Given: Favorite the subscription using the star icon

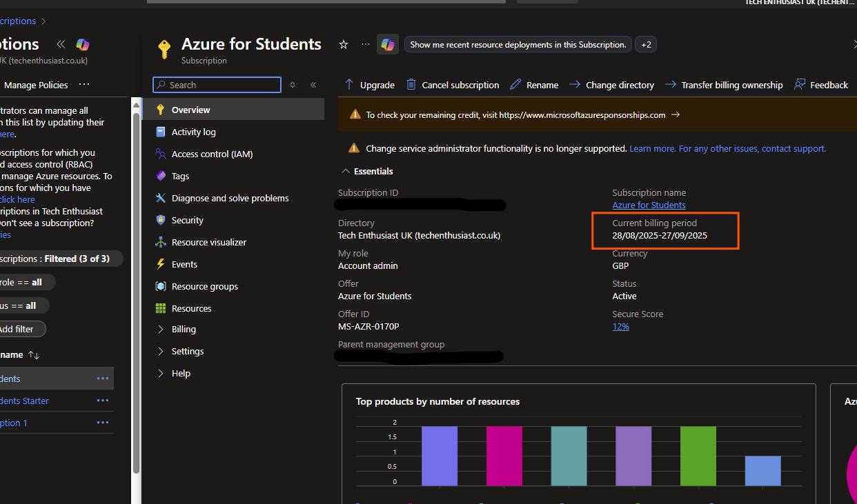Looking at the screenshot, I should click(343, 44).
